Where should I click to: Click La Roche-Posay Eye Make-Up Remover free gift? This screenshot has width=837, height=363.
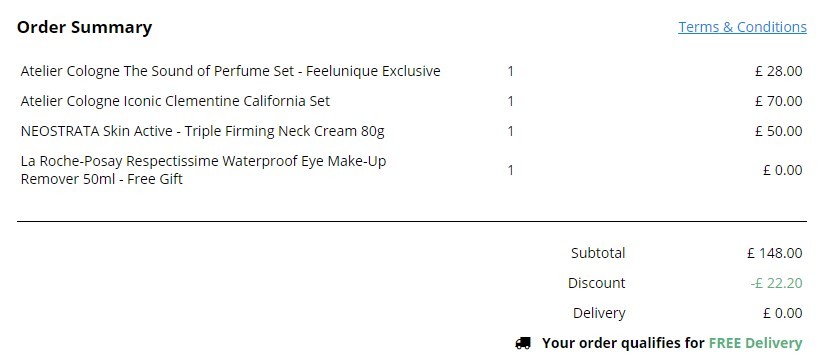(x=203, y=170)
